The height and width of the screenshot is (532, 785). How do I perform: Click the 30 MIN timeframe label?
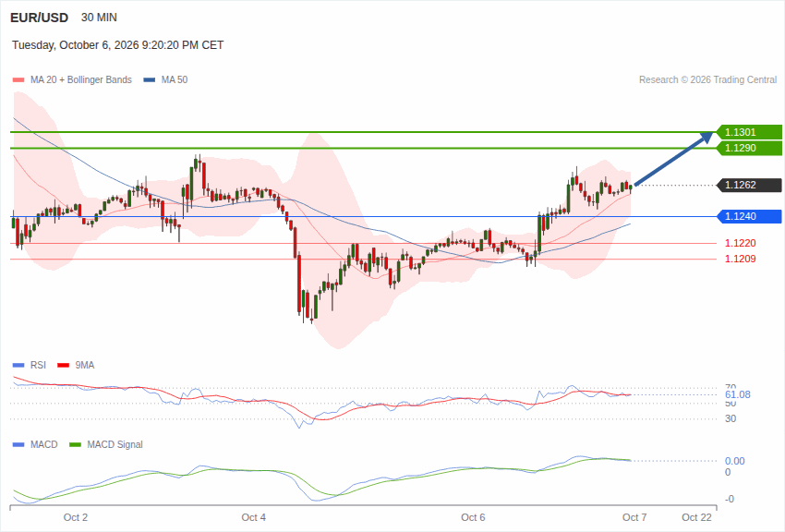point(99,18)
